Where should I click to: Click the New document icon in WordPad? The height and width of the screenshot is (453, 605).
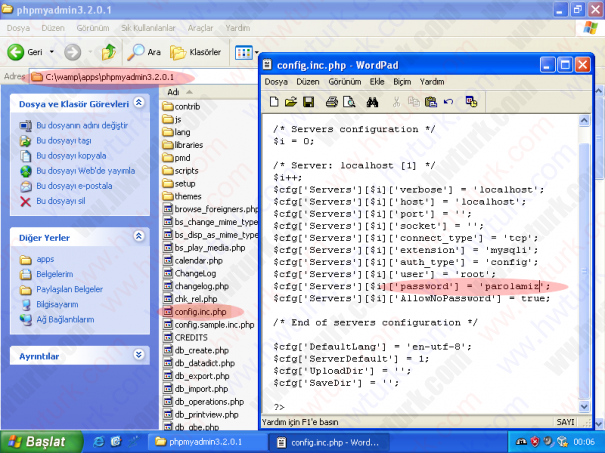(274, 102)
